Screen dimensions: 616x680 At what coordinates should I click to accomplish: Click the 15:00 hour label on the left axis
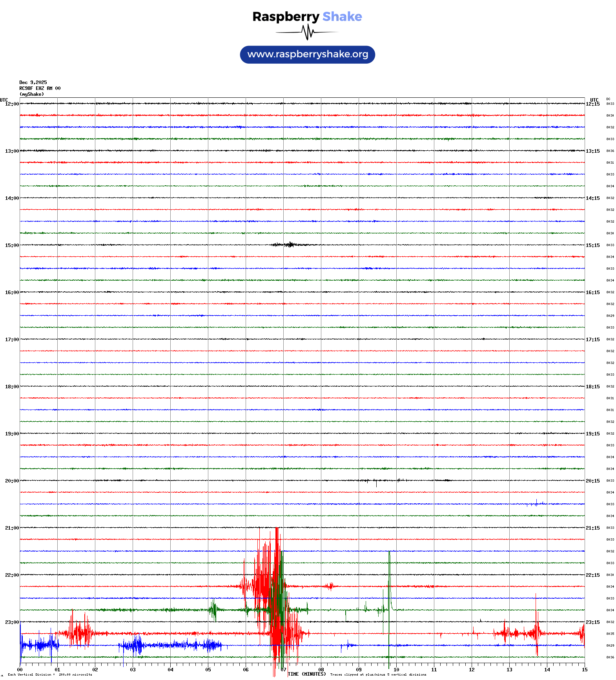click(x=12, y=245)
